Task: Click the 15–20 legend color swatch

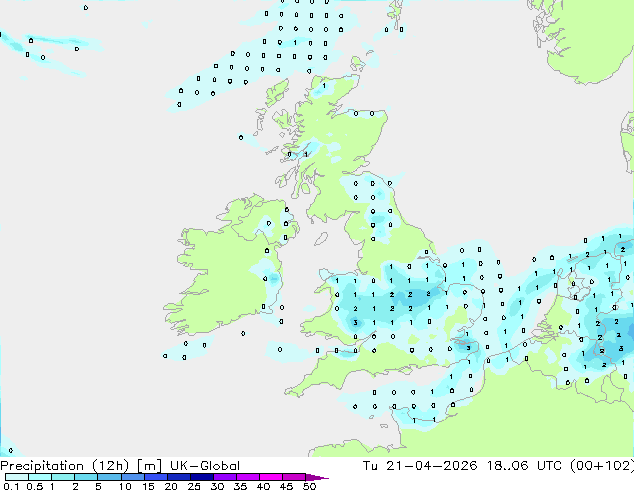Action: [x=156, y=477]
